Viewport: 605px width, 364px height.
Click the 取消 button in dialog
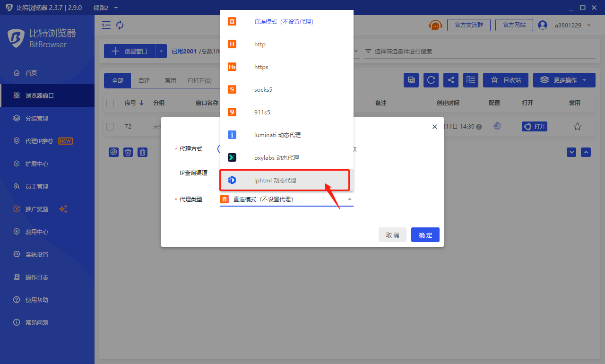(392, 235)
